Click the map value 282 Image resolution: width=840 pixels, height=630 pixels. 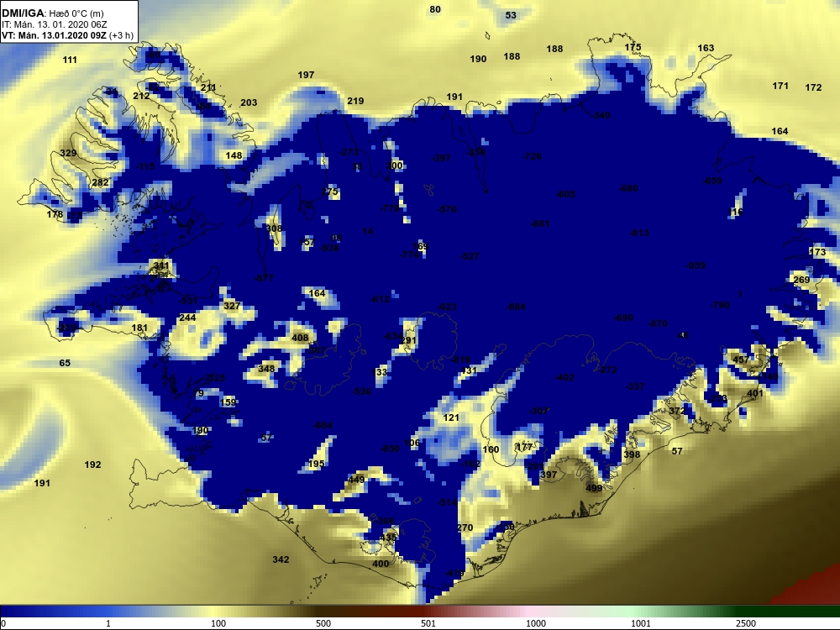click(x=100, y=182)
